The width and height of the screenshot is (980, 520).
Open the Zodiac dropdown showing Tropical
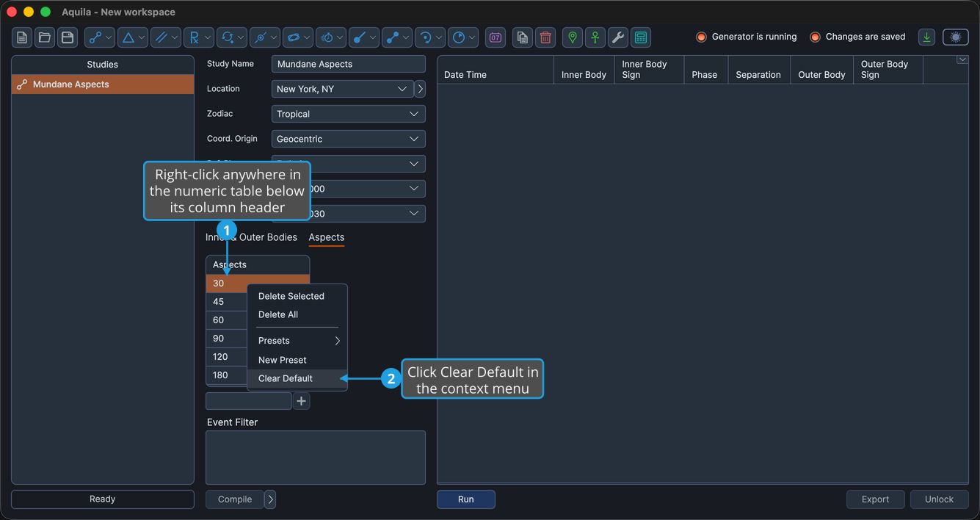[349, 114]
